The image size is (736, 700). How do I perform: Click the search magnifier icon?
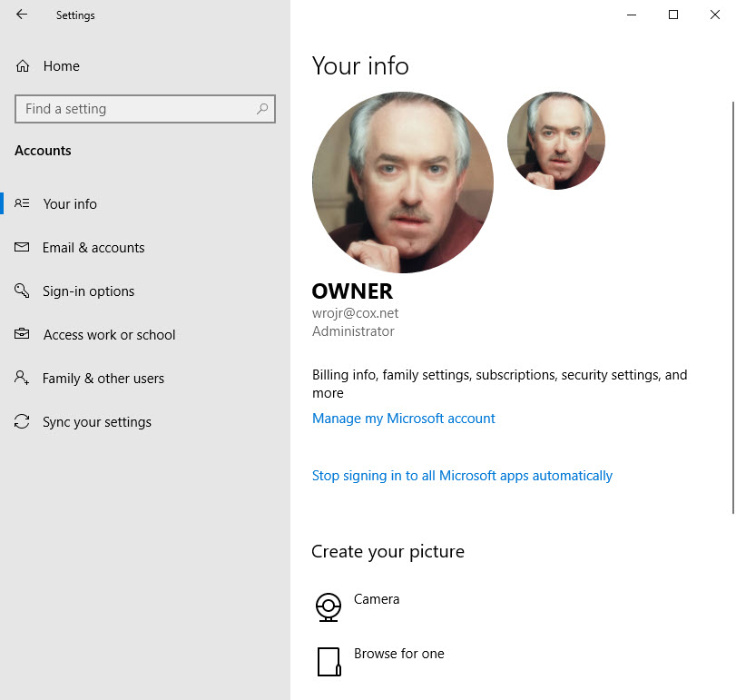[262, 109]
